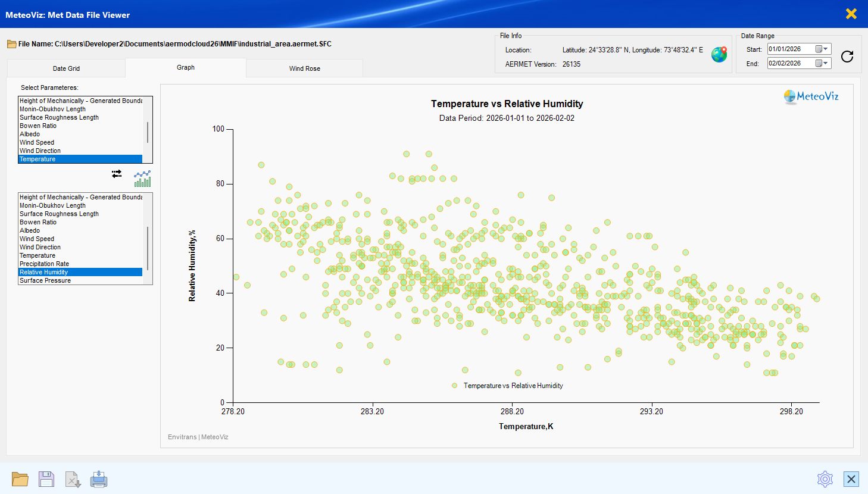Click the Envitrans | MeteoViz footer text
Image resolution: width=868 pixels, height=494 pixels.
point(198,437)
